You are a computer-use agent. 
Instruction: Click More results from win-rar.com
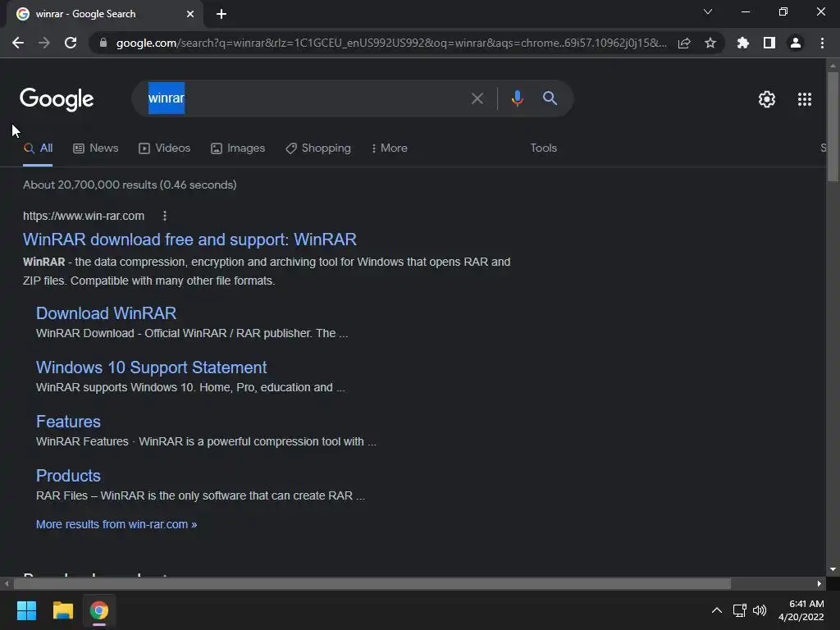click(x=116, y=524)
